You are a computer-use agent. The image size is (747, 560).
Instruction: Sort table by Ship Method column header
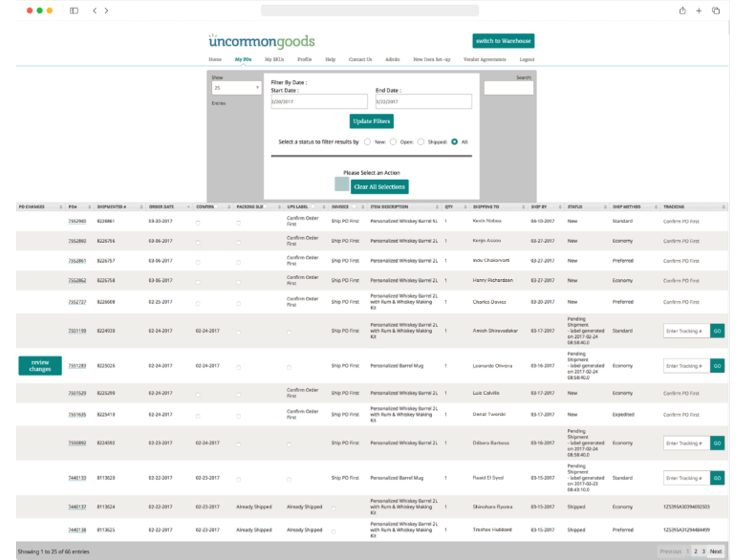[635, 207]
